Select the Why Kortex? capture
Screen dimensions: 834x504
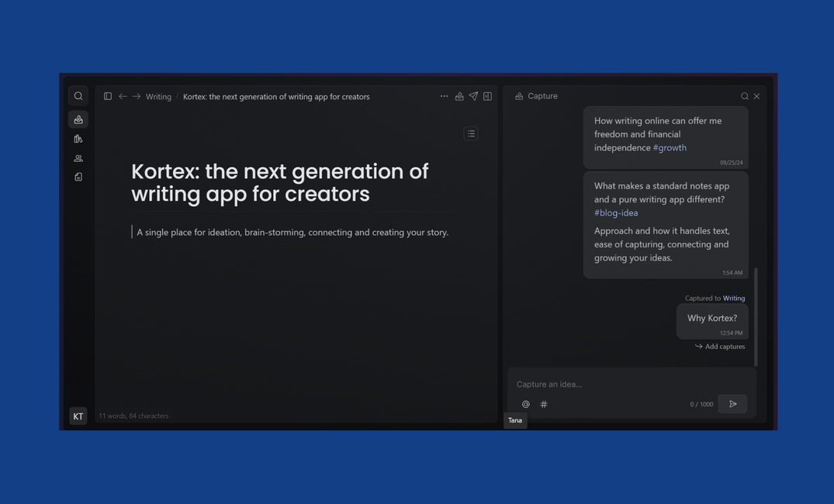coord(712,321)
